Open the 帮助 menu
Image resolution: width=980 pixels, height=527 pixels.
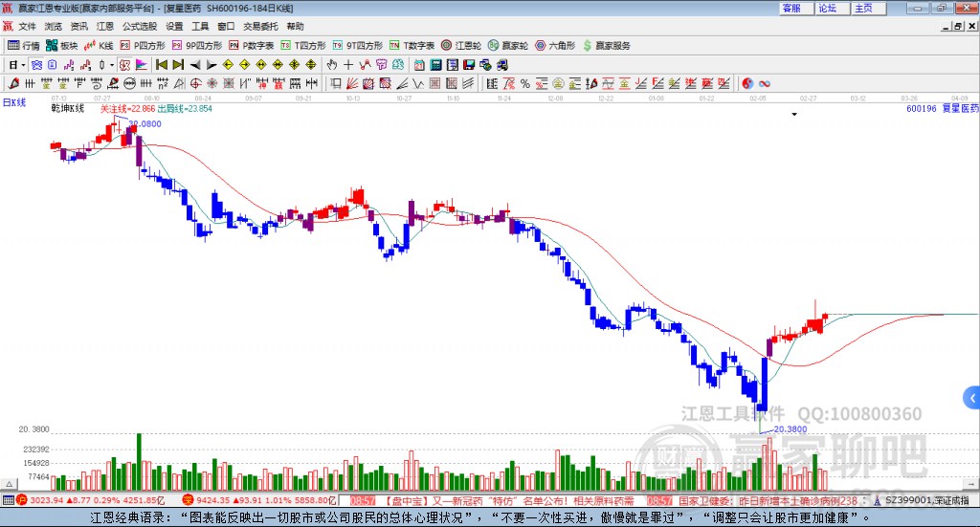295,26
